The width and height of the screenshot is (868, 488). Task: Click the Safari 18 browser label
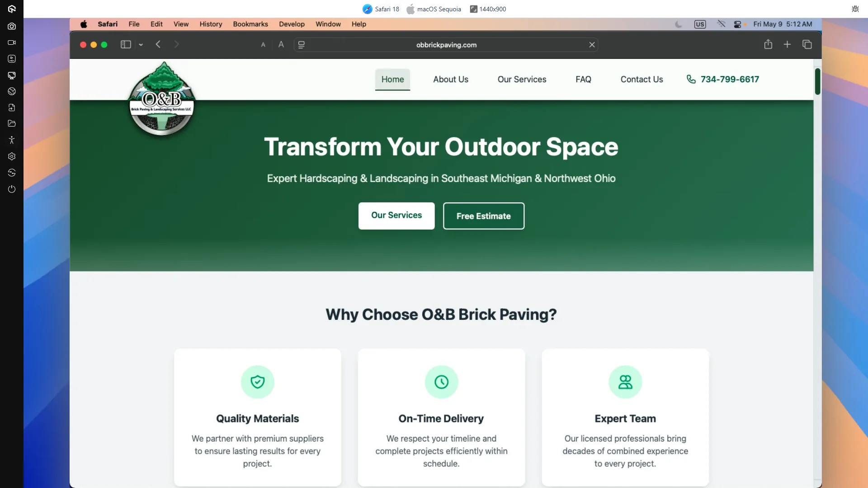[x=387, y=9]
